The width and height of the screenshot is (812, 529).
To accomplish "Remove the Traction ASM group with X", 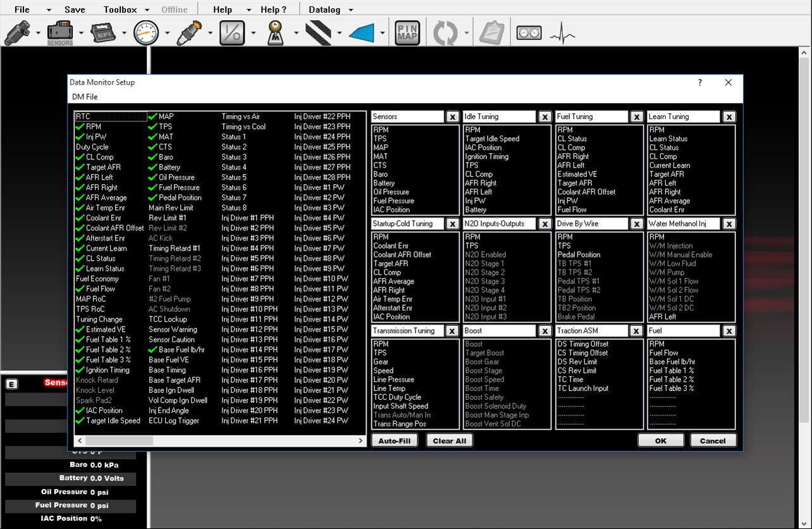I will (x=637, y=331).
